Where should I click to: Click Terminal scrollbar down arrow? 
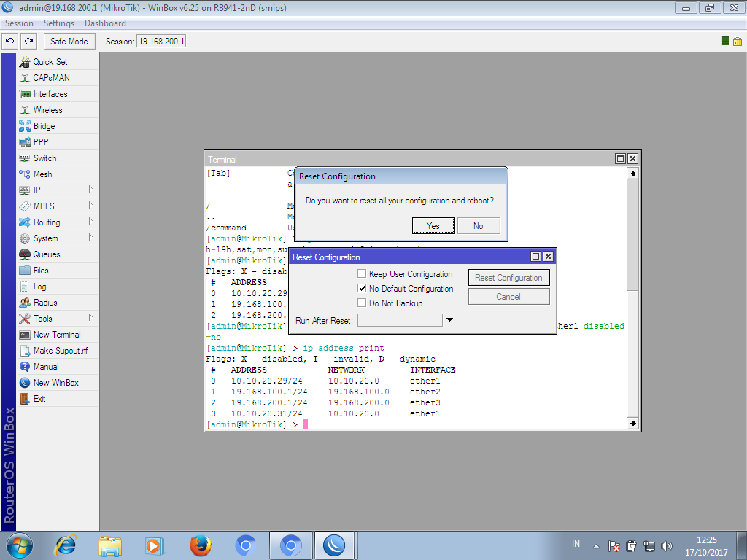[632, 423]
